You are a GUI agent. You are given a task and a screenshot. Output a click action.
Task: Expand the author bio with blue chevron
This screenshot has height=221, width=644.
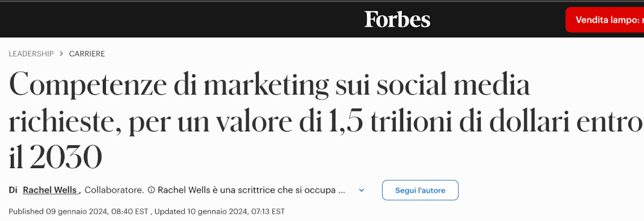pos(361,190)
